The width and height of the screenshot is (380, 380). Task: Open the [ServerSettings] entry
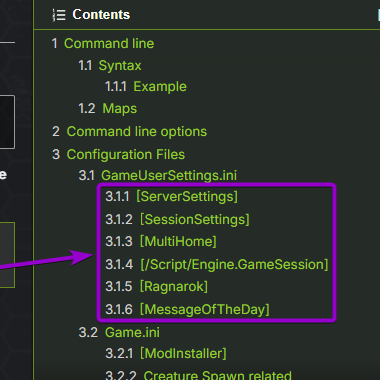(x=187, y=196)
